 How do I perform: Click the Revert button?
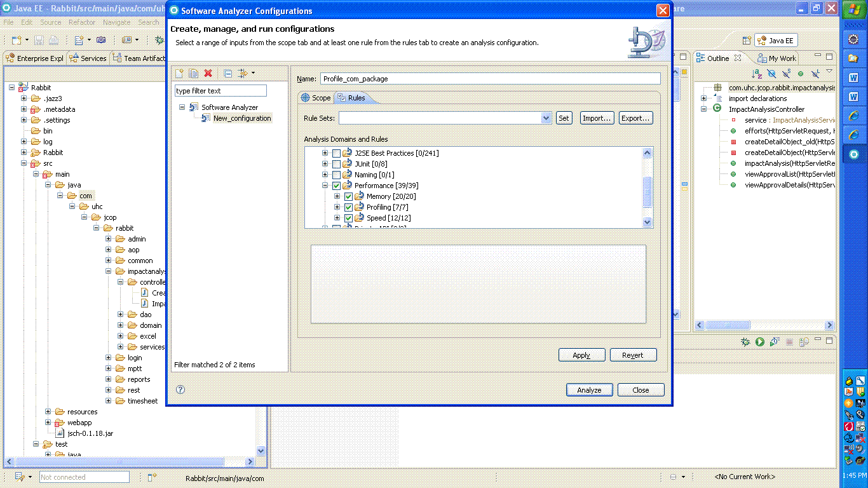pyautogui.click(x=633, y=355)
